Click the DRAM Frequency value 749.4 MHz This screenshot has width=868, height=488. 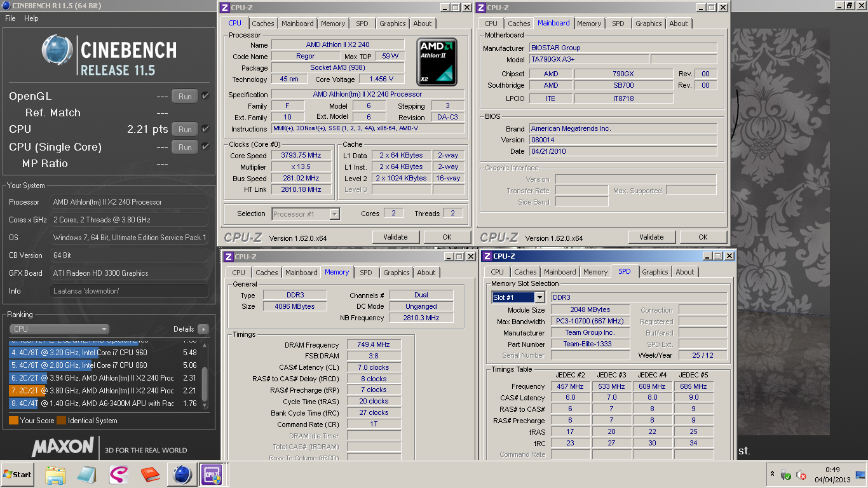[374, 345]
